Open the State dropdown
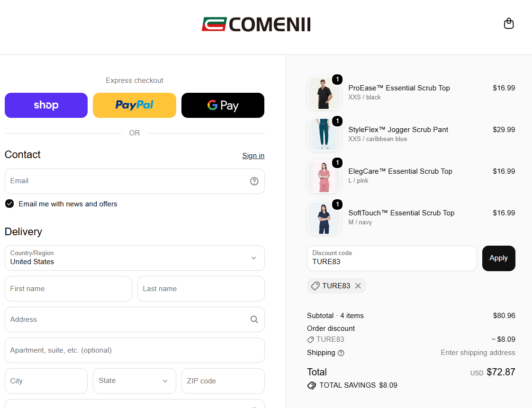This screenshot has height=408, width=532. (x=135, y=381)
